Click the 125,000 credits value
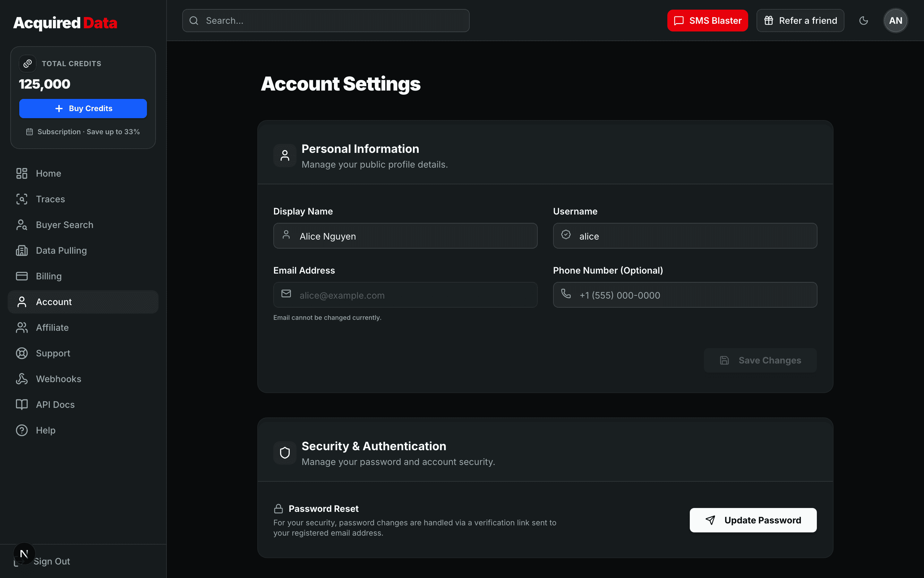924x578 pixels. coord(45,84)
